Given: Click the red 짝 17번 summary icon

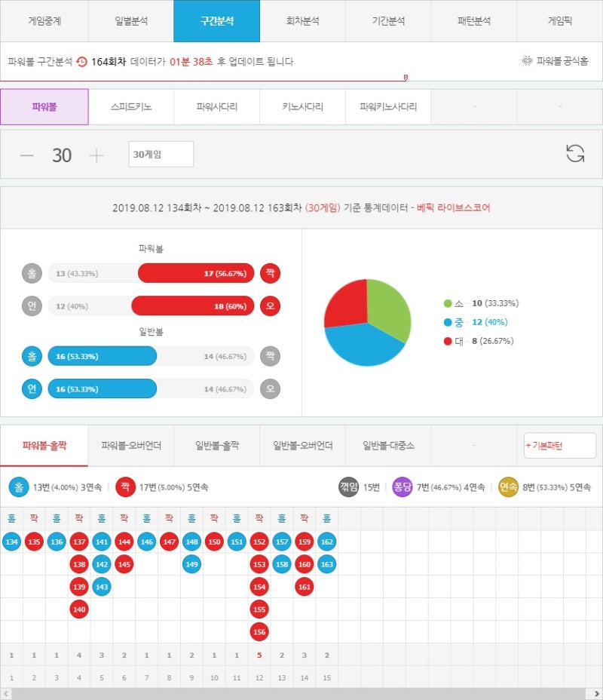Looking at the screenshot, I should [x=125, y=487].
